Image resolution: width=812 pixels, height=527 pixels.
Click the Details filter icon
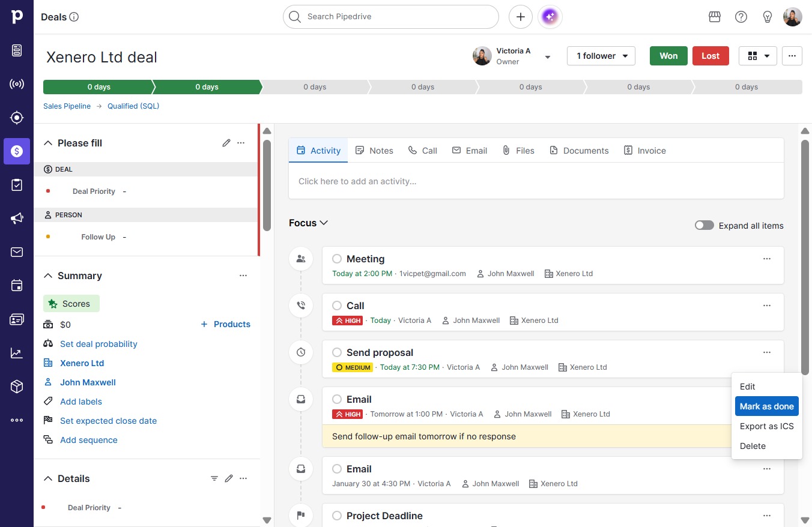coord(214,478)
